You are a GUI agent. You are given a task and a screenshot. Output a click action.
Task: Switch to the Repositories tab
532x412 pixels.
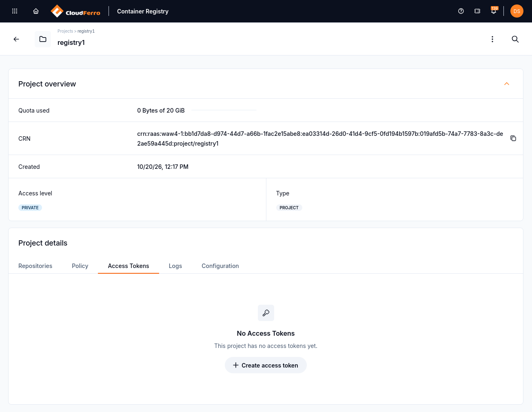pyautogui.click(x=35, y=266)
